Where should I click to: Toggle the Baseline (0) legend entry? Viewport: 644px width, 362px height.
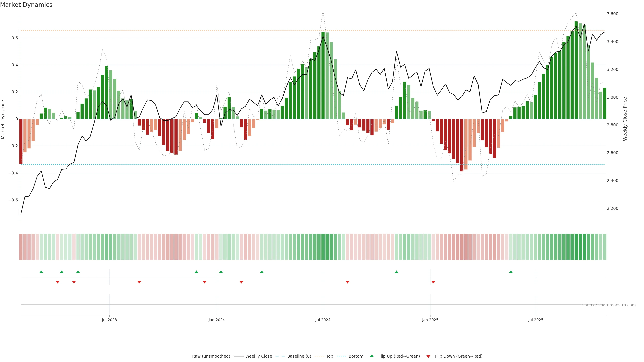pos(299,356)
